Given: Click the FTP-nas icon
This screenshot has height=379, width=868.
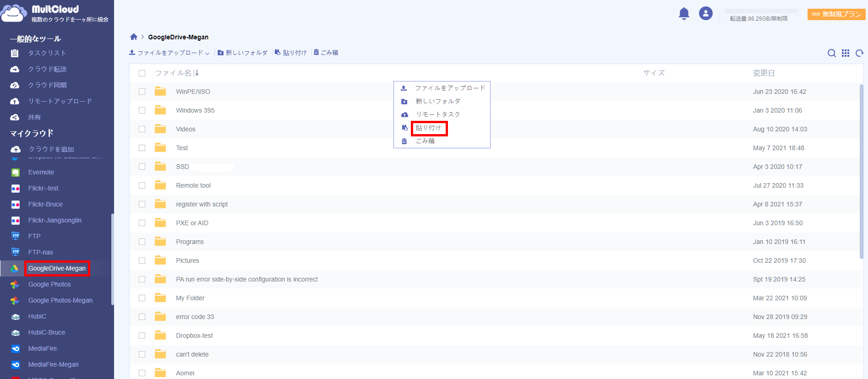Looking at the screenshot, I should 16,252.
